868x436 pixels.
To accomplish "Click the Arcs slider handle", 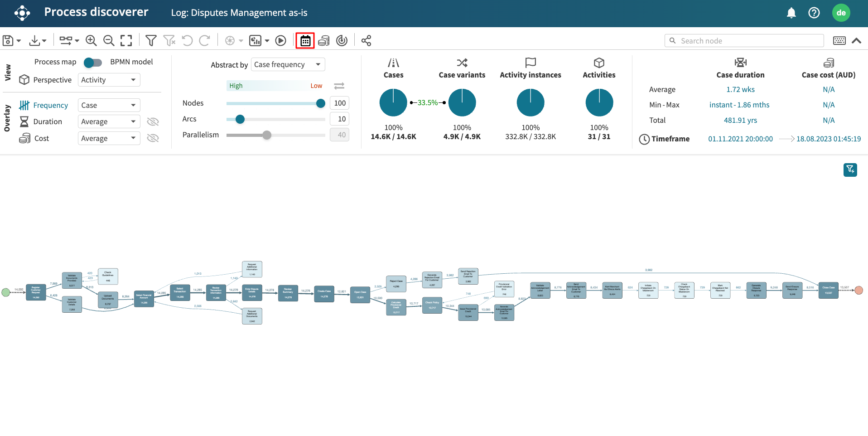I will point(240,119).
